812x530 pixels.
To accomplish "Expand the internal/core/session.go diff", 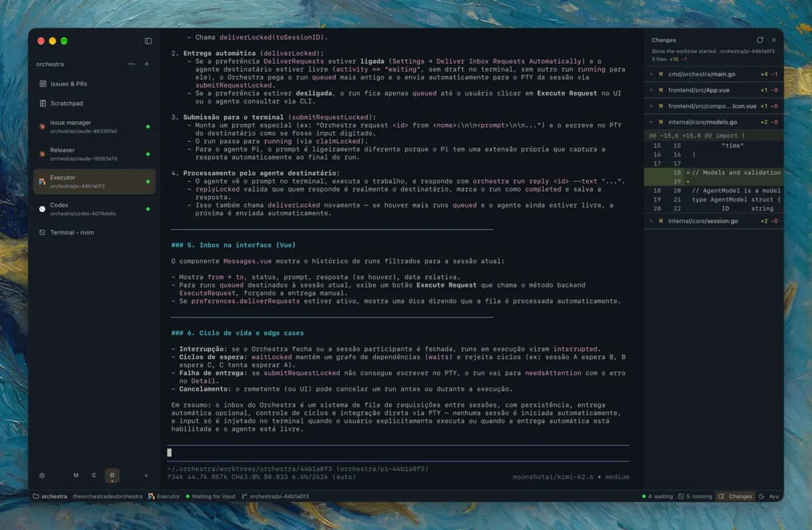I will [652, 221].
